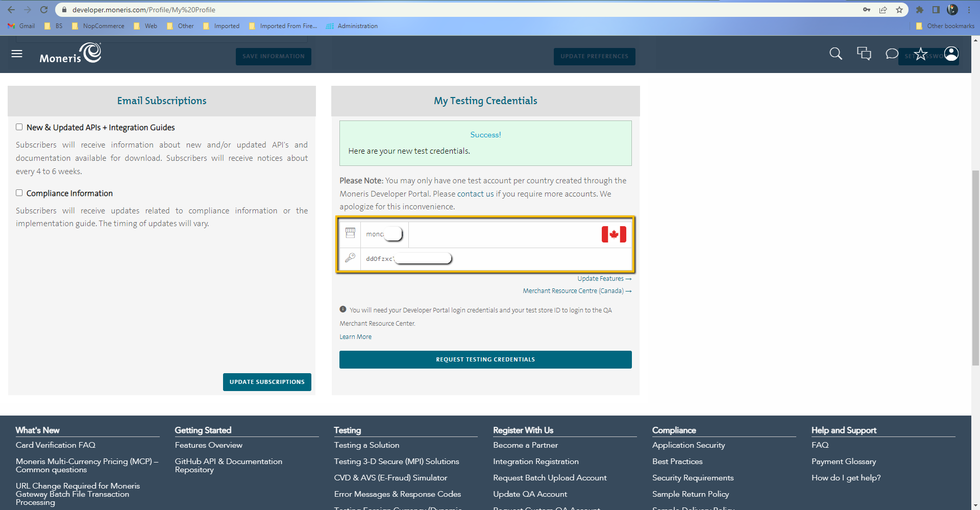
Task: Open the Chrome profile avatar
Action: [952, 10]
